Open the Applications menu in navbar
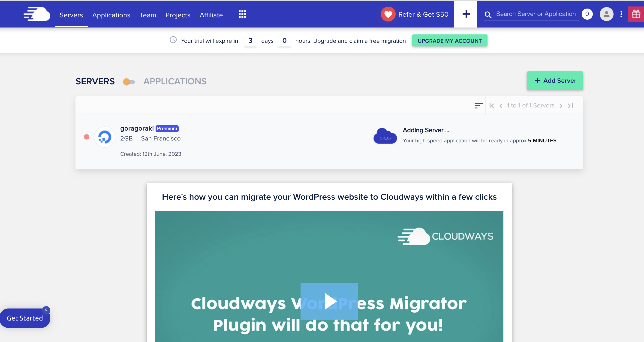This screenshot has width=644, height=342. [x=111, y=15]
